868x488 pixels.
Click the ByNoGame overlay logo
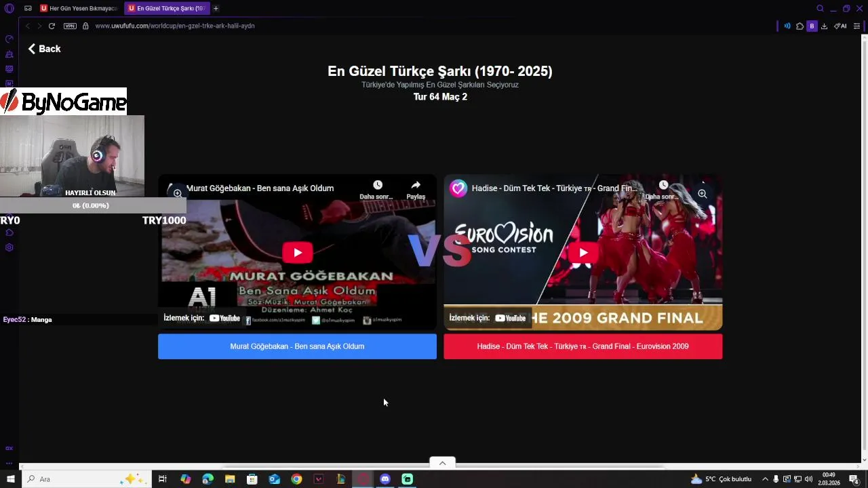[x=63, y=102]
